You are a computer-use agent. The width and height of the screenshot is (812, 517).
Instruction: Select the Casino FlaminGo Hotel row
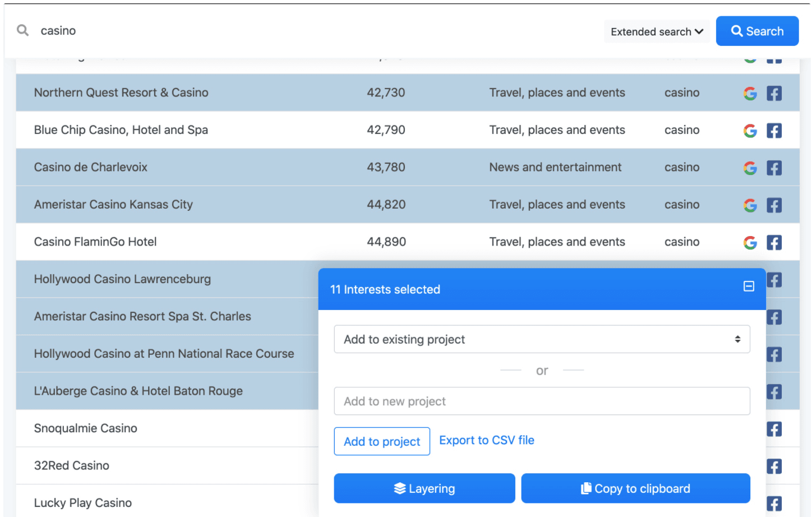408,242
